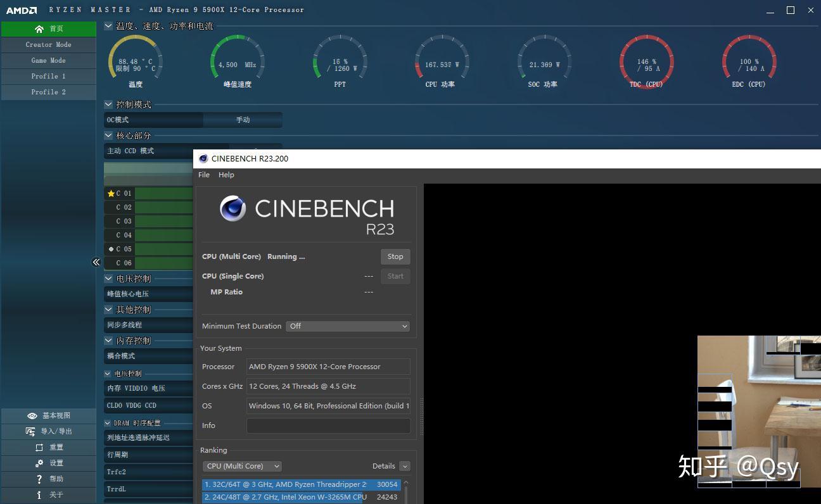Viewport: 821px width, 504px height.
Task: Open 基本视图 basic view
Action: 49,416
